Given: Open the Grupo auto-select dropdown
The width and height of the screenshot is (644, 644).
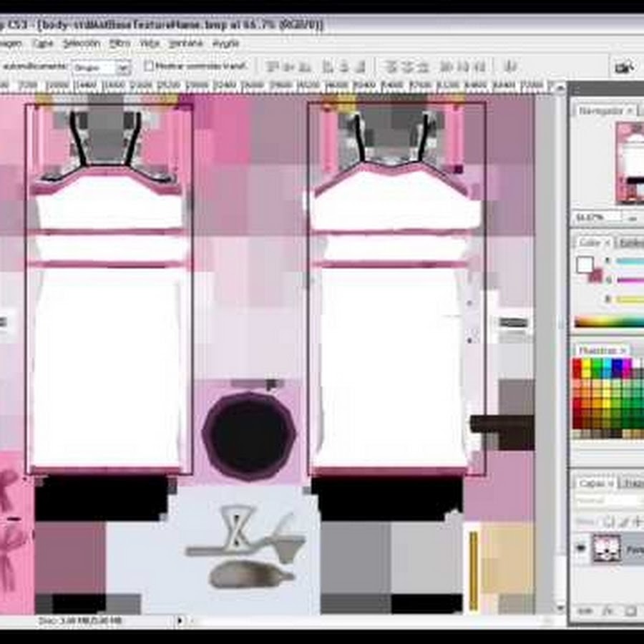Looking at the screenshot, I should (122, 68).
